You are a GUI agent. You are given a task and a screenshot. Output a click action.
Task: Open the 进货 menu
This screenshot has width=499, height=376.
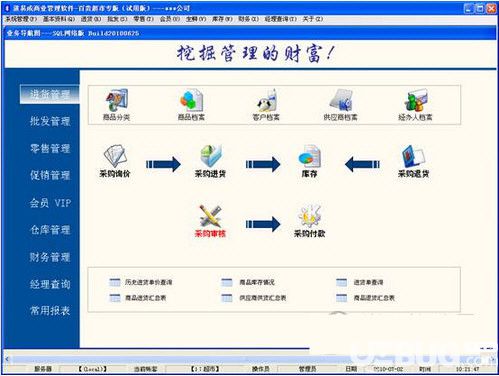pyautogui.click(x=91, y=19)
